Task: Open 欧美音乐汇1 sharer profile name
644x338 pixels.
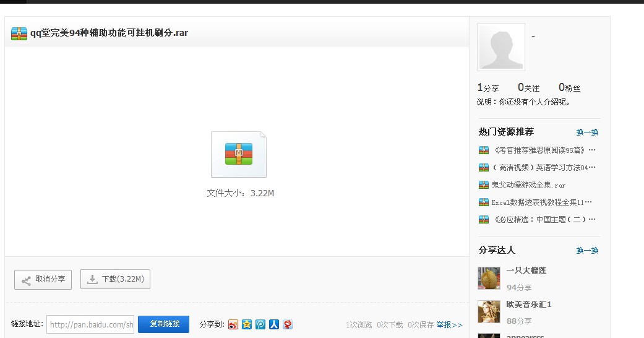Action: [x=529, y=305]
